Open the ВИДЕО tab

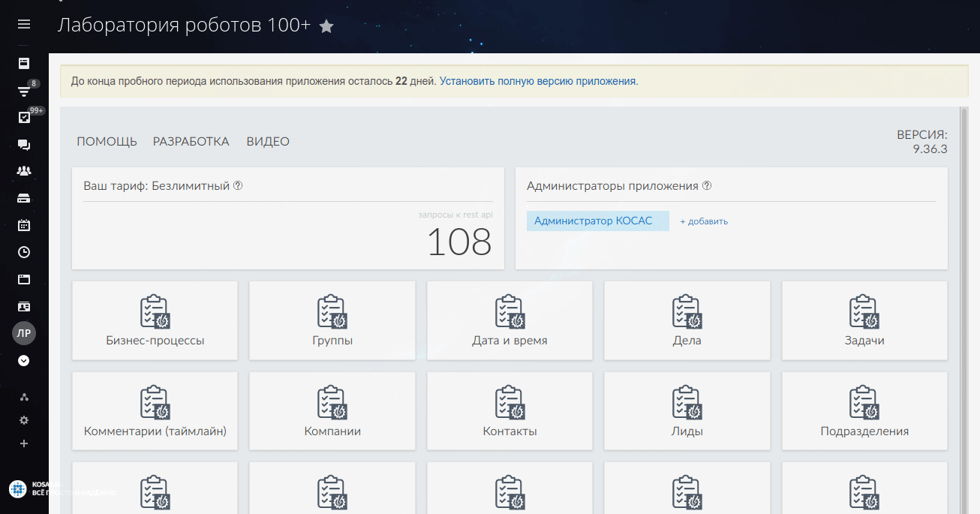pos(268,142)
